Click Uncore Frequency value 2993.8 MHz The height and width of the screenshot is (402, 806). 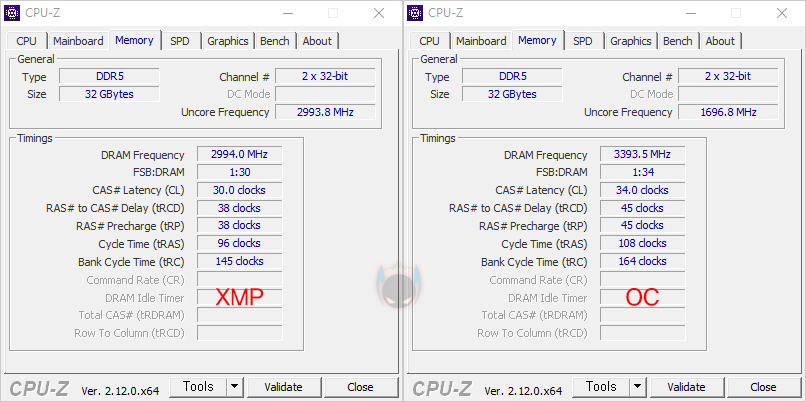[x=325, y=112]
